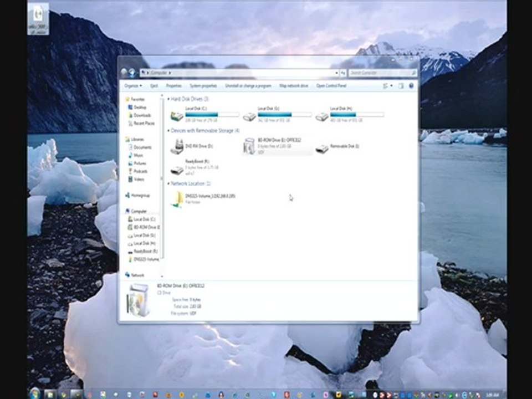Open Podcasts library in navigation pane

[138, 171]
